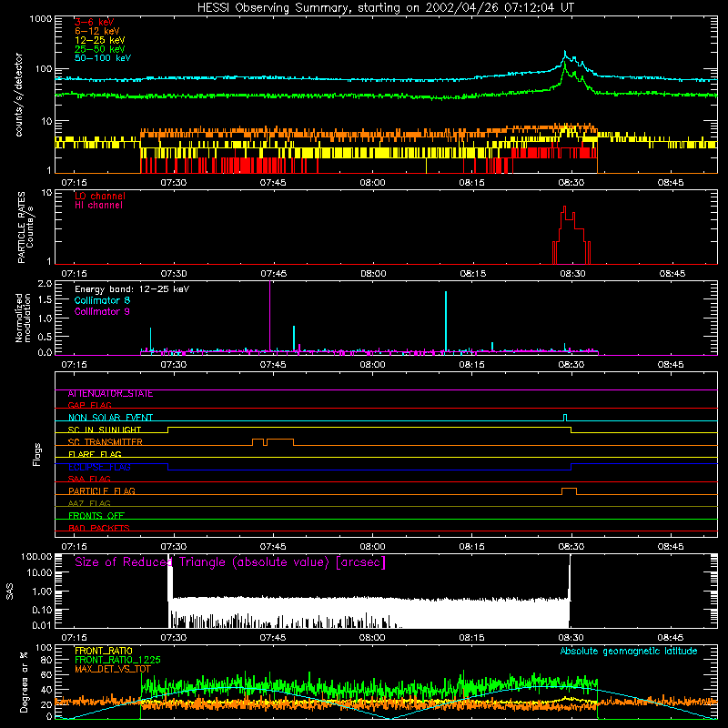Select the cyan 50-100 keV legend label
Viewport: 728px width, 728px height.
pyautogui.click(x=103, y=58)
